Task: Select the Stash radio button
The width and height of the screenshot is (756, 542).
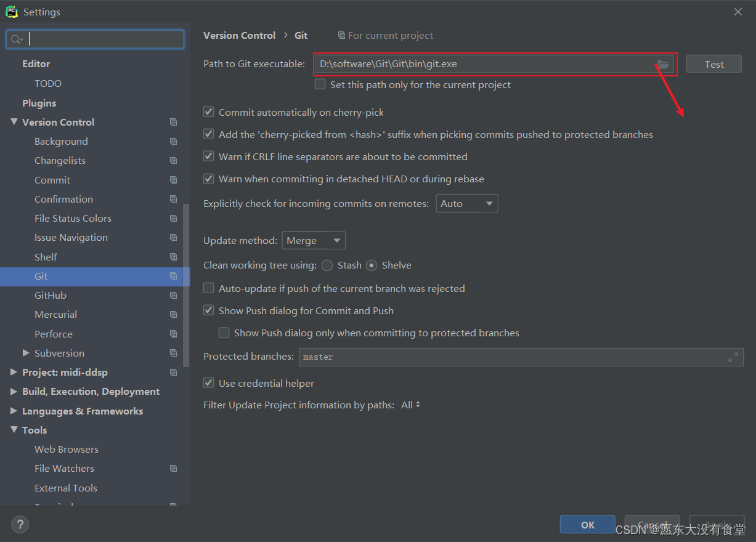Action: pyautogui.click(x=327, y=265)
